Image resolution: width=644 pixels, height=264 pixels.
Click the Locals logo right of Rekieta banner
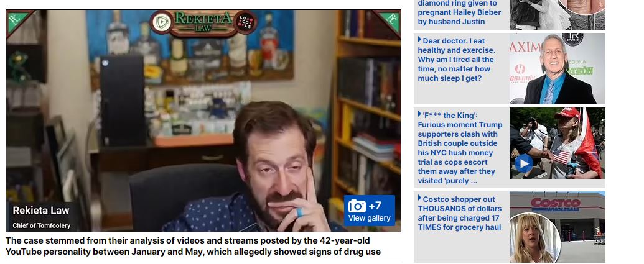click(x=245, y=22)
